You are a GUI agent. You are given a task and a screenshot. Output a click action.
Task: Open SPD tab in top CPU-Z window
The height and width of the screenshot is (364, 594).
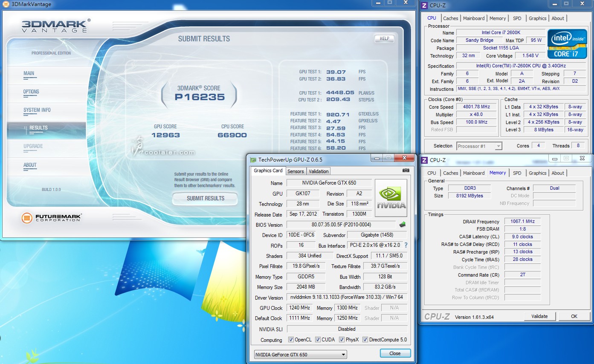click(517, 18)
